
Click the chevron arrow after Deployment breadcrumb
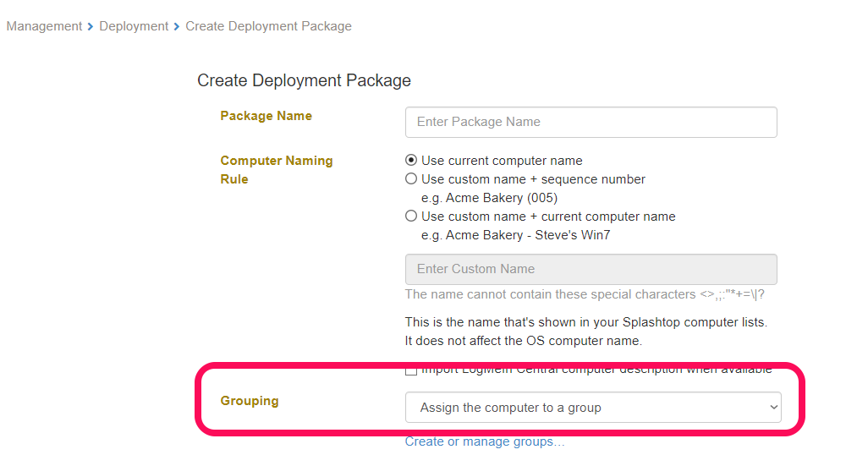coord(177,26)
